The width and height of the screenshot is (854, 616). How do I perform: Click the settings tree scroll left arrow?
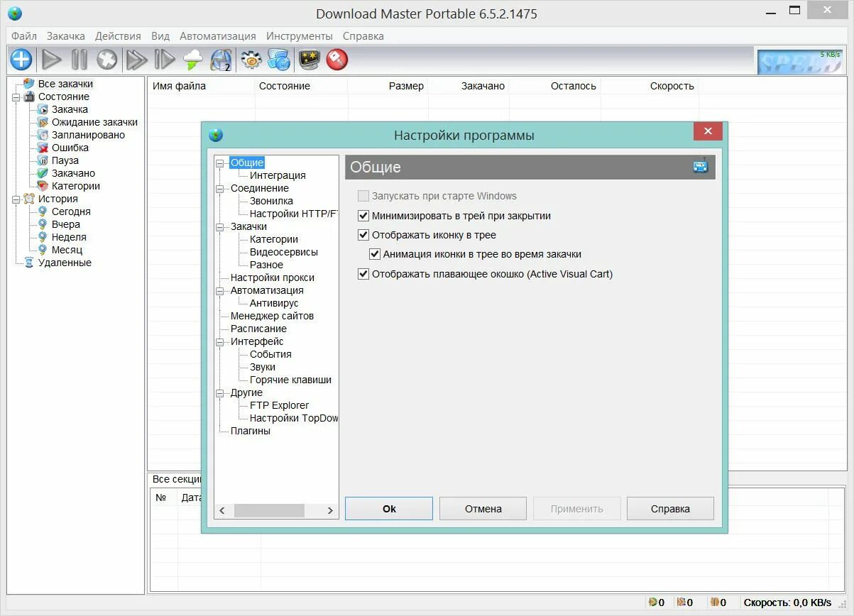point(222,510)
